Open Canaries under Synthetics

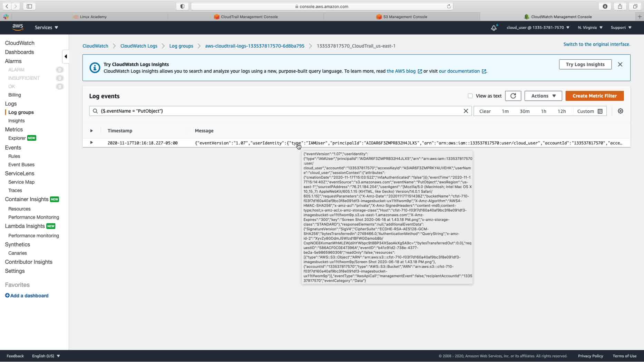coord(18,253)
